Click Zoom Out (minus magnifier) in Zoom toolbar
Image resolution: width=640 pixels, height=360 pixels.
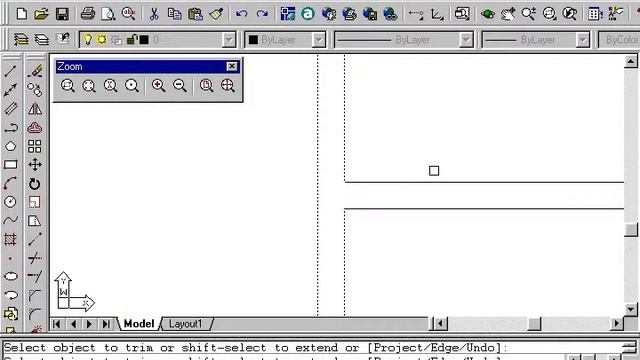[x=180, y=86]
